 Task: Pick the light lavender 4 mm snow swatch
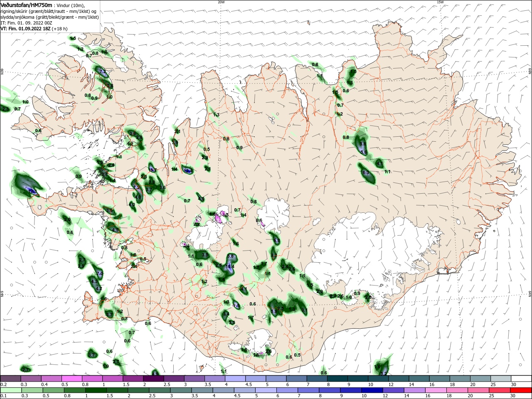coord(235,379)
